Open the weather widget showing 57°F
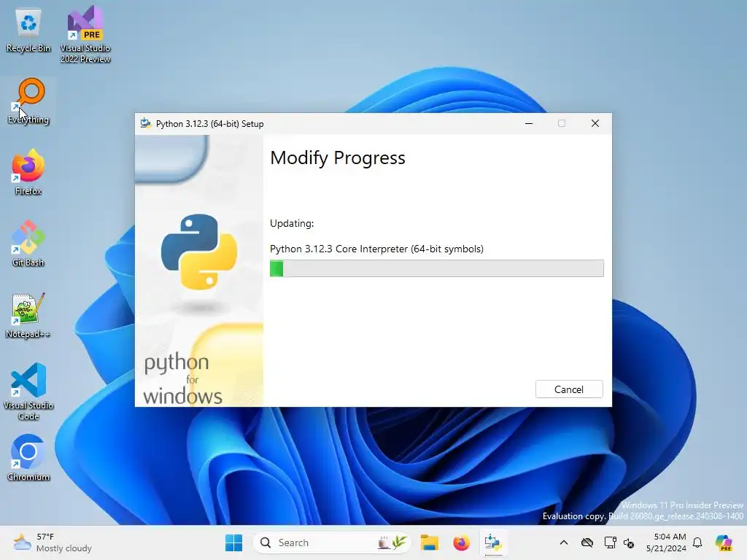 [x=53, y=542]
